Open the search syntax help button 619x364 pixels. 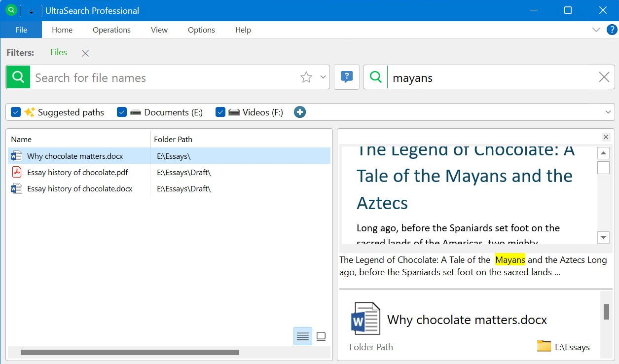pos(347,77)
